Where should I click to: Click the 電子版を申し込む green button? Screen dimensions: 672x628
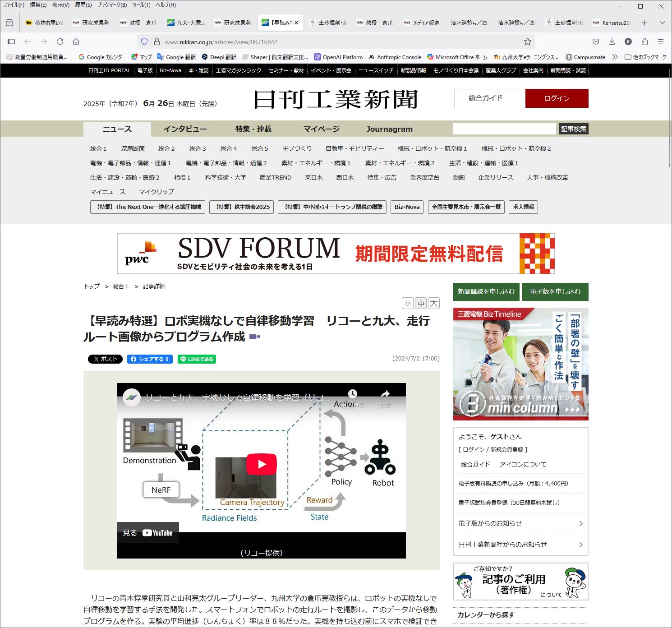[x=555, y=291]
